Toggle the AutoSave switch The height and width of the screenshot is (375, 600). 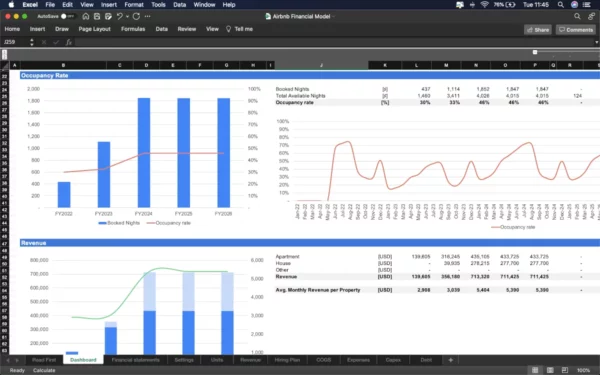click(x=67, y=16)
